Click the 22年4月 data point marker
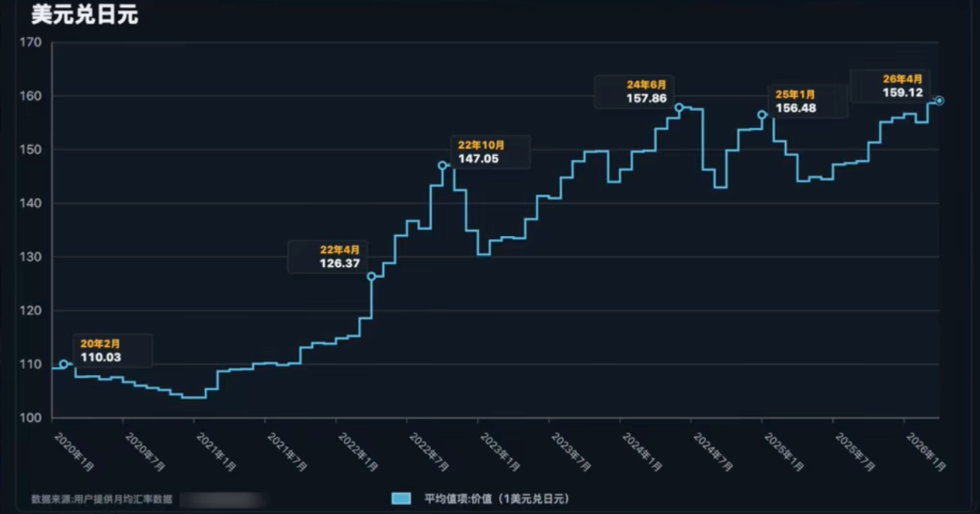Image resolution: width=980 pixels, height=514 pixels. (371, 276)
